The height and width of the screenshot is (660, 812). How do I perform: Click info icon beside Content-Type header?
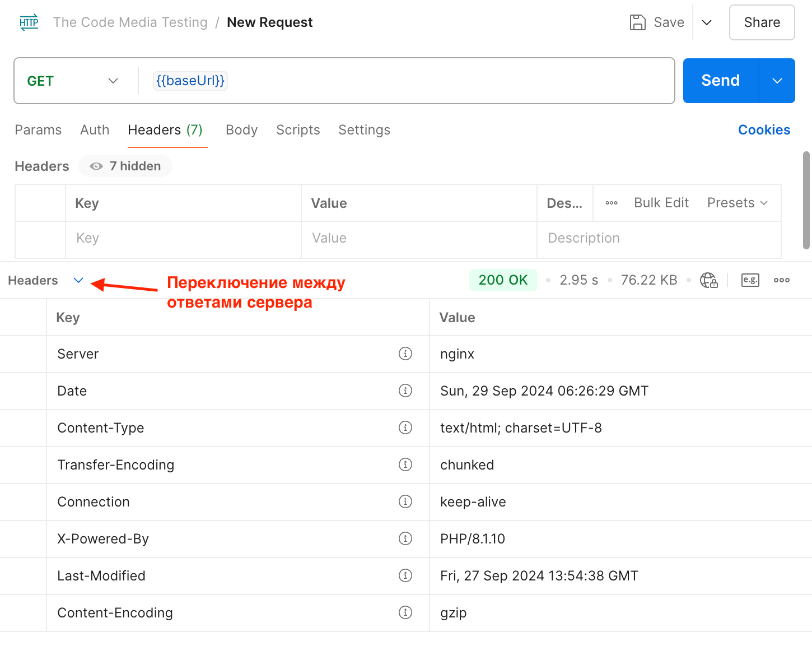405,427
